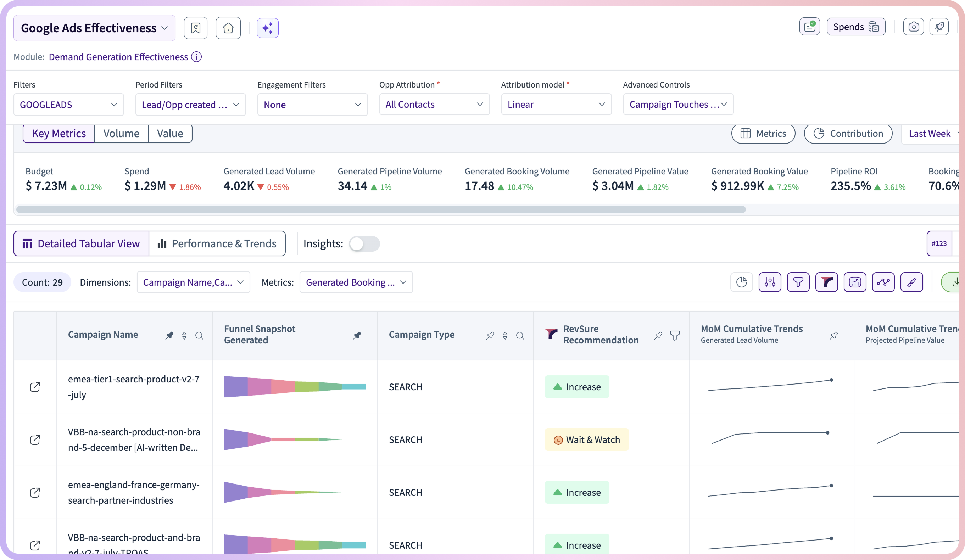
Task: Click the RevSure logo icon in table toolbar
Action: coord(826,282)
